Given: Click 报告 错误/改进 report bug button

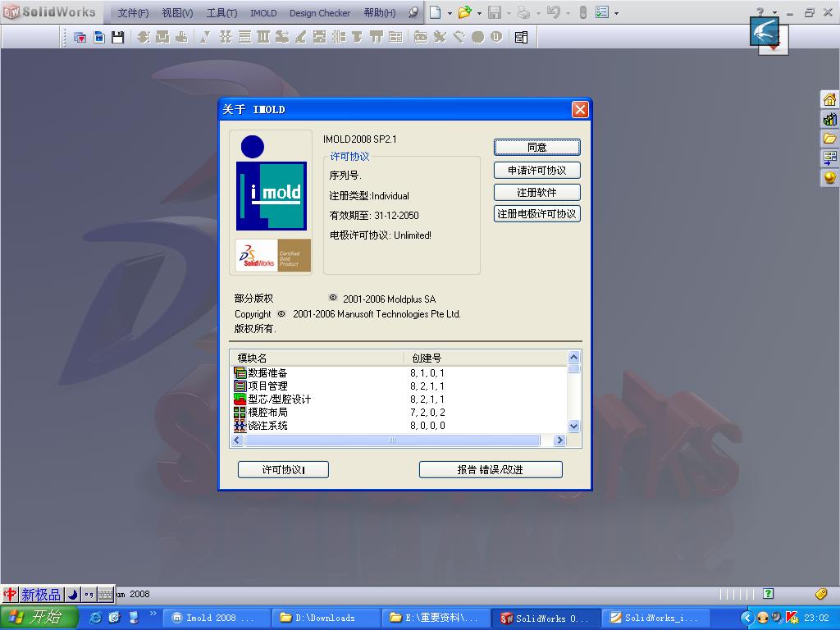Looking at the screenshot, I should (x=491, y=470).
